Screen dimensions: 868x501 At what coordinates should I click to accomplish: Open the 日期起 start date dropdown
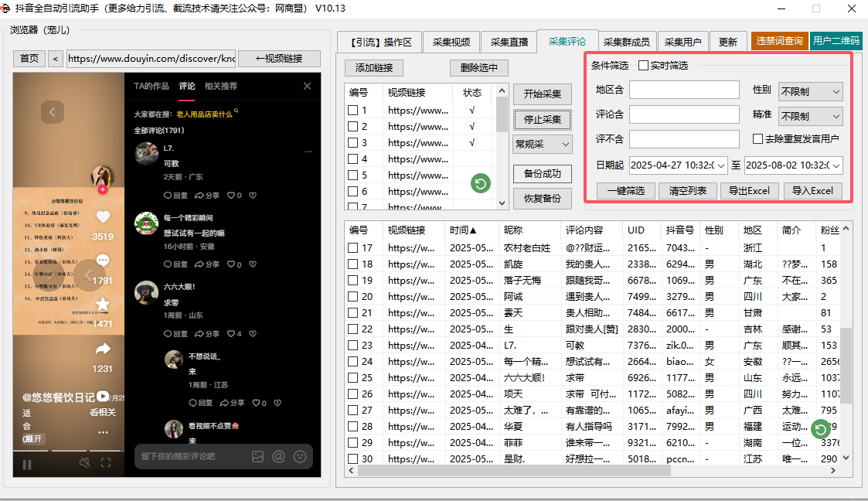pyautogui.click(x=720, y=165)
